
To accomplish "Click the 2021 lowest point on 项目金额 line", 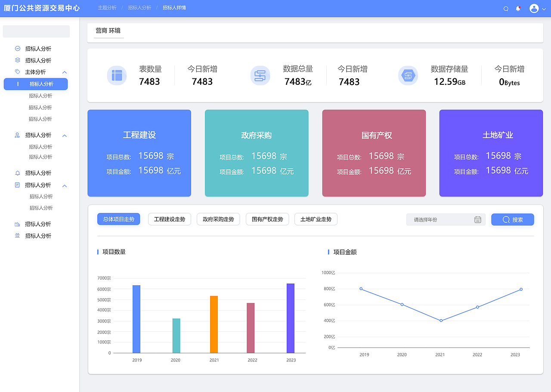I will pos(441,321).
